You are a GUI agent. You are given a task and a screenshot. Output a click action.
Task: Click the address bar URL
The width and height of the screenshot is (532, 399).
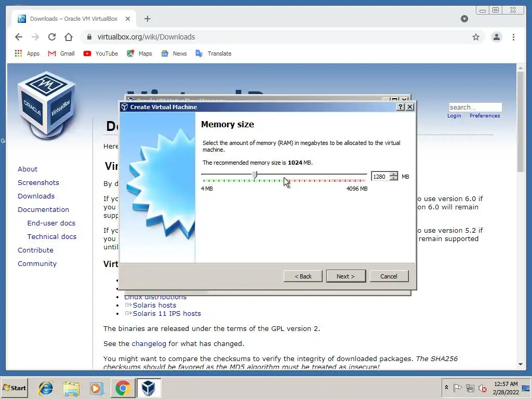coord(146,37)
